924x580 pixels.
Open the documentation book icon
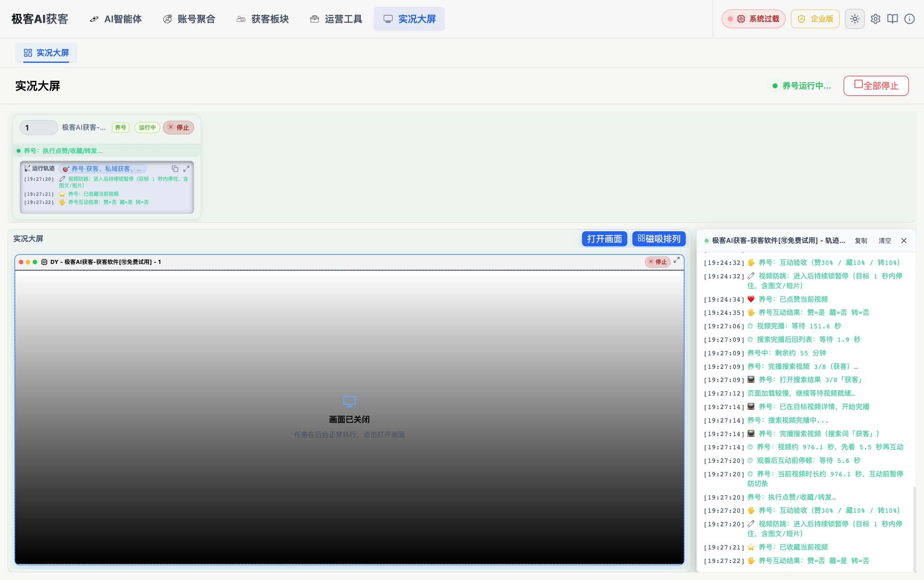[x=892, y=19]
